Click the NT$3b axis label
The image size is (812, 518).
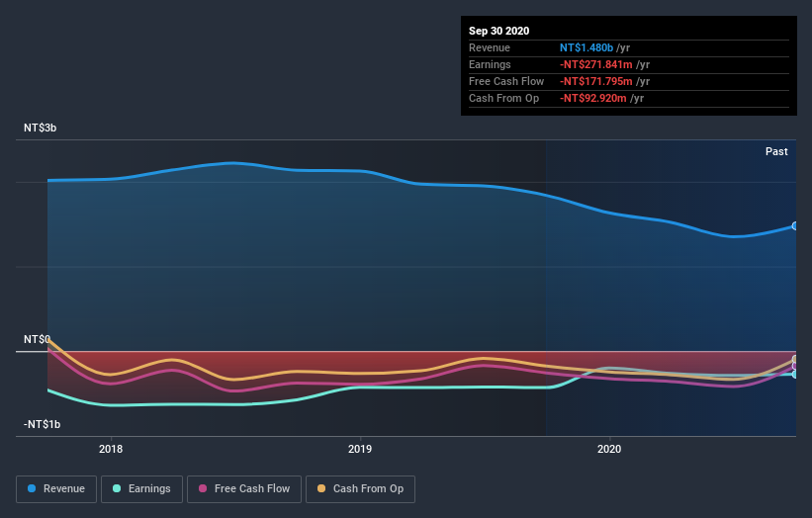(40, 128)
